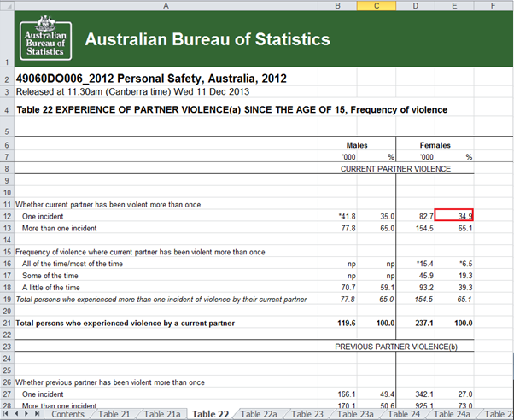Select the 'More than one incident' label in row 13
514x420 pixels.
pos(166,228)
